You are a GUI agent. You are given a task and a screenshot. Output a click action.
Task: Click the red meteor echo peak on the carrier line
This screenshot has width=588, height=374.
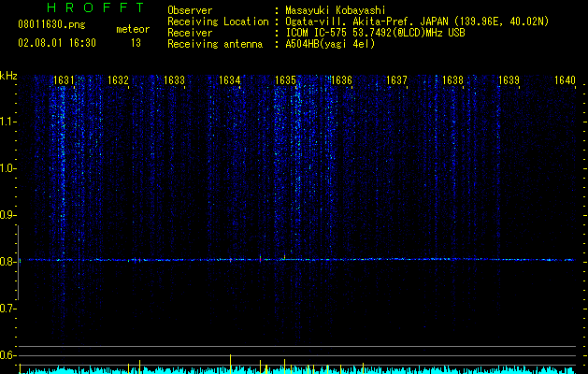coord(260,259)
